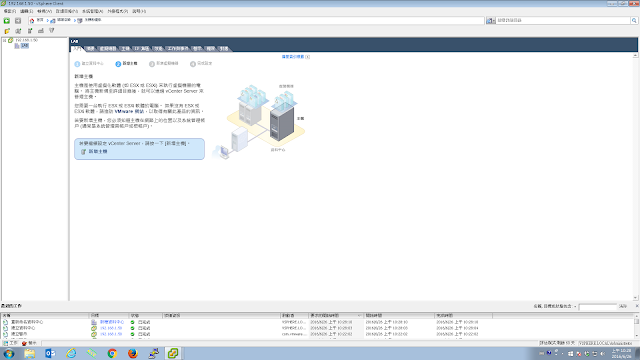The height and width of the screenshot is (360, 640).
Task: Switch to the 摘要 (Summary) tab
Action: tap(91, 49)
